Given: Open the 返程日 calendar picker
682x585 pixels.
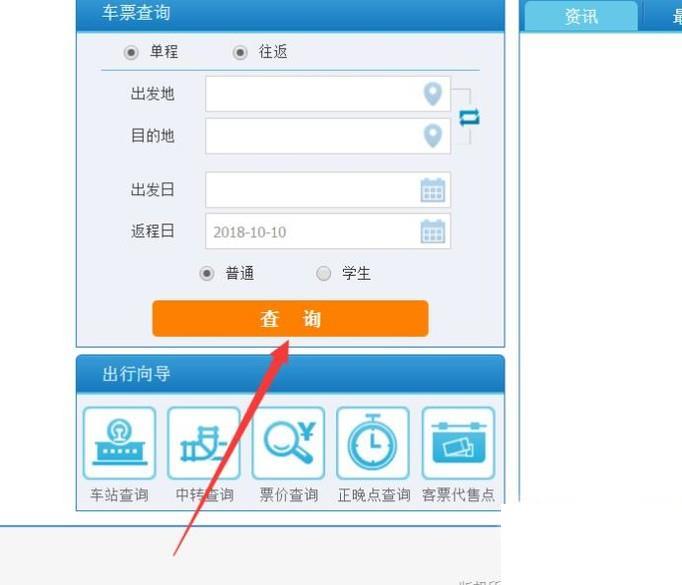Looking at the screenshot, I should (x=433, y=231).
